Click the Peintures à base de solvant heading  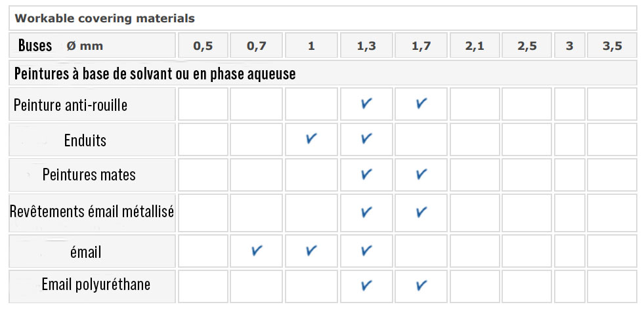[155, 73]
